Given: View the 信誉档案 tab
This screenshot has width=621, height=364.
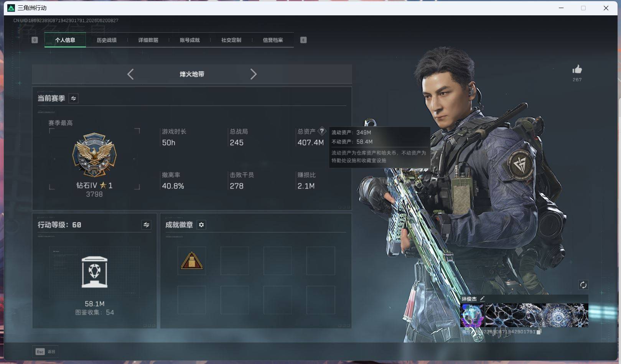Looking at the screenshot, I should 273,40.
